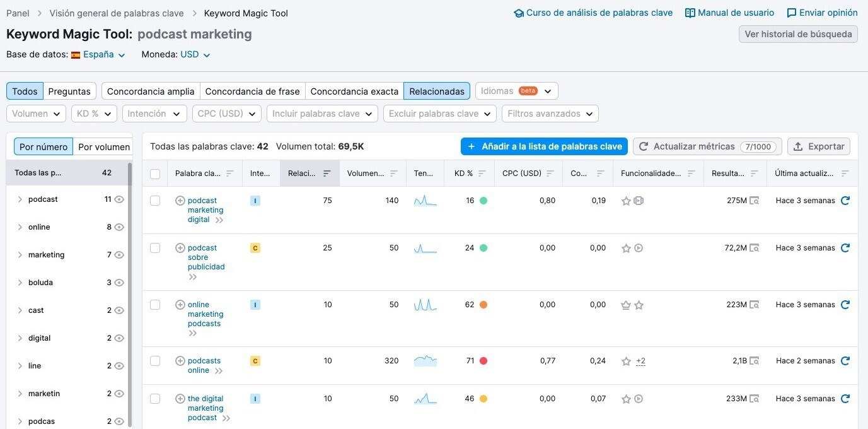
Task: Click Añadir a la lista de palabras clave
Action: click(544, 146)
